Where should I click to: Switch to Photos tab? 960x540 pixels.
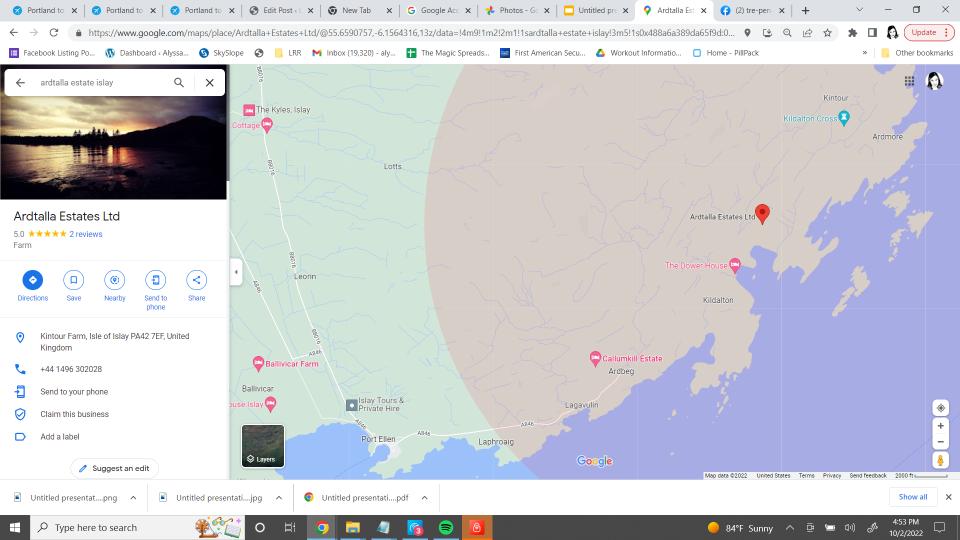(517, 10)
